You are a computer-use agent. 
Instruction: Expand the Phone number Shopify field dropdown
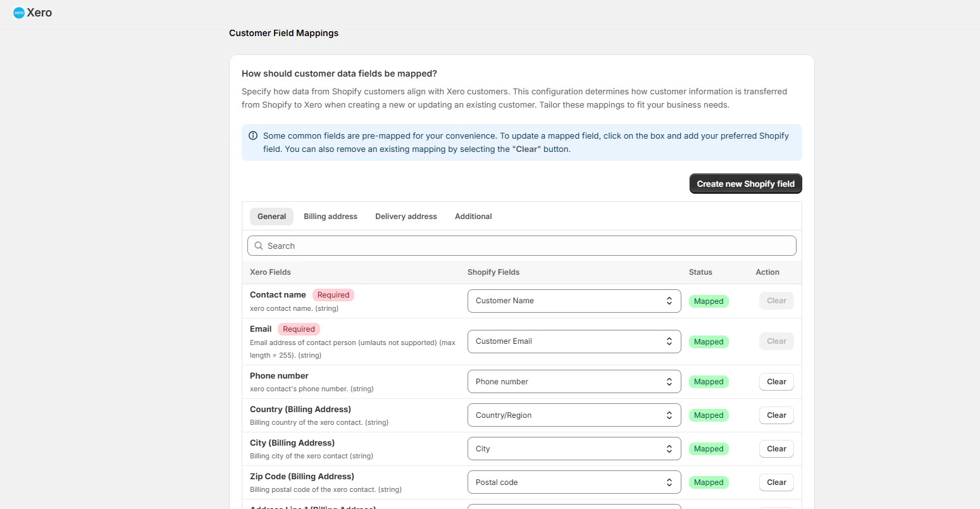point(574,382)
